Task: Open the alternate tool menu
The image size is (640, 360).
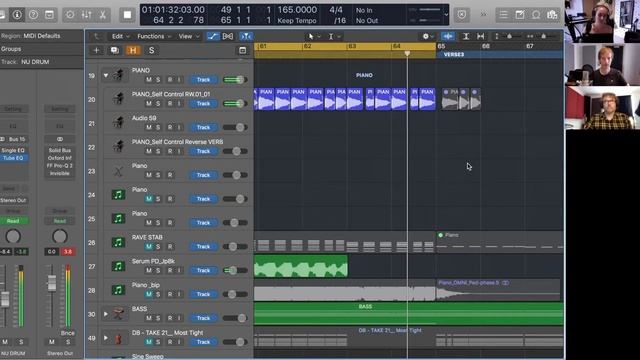Action: coord(334,36)
